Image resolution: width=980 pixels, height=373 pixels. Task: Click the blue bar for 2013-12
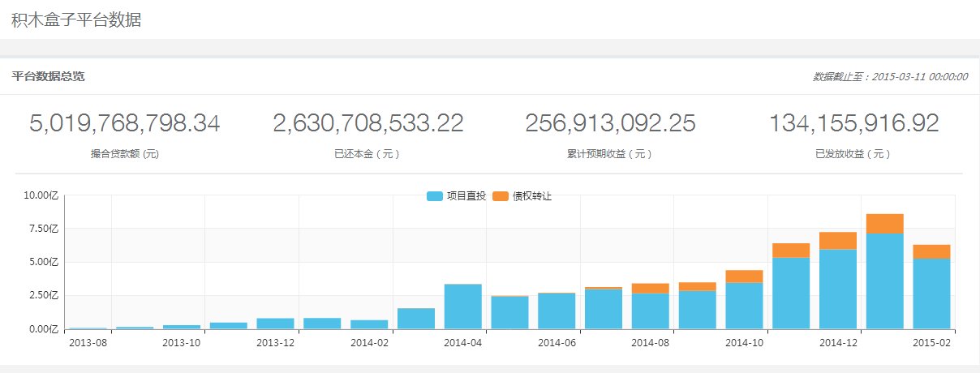(x=276, y=324)
